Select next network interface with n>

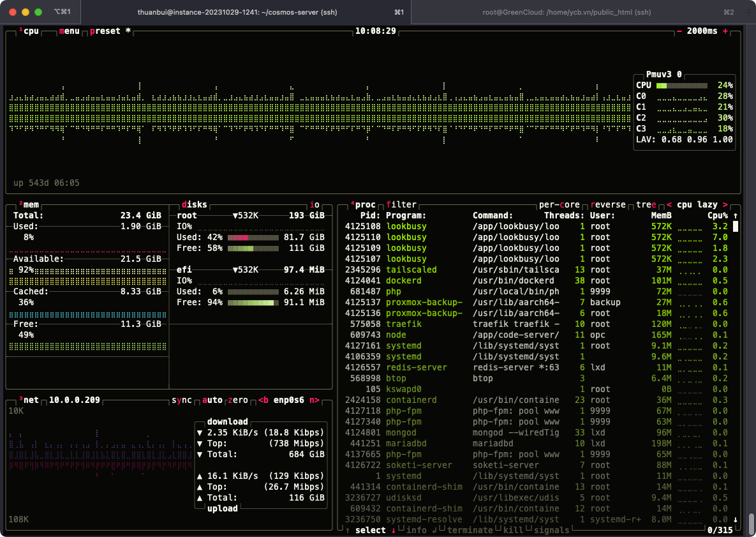click(x=315, y=400)
